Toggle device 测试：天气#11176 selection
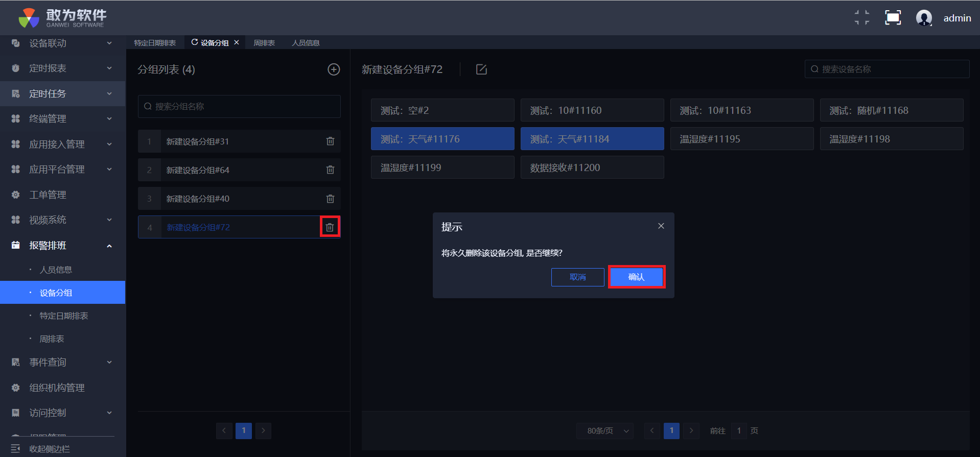 (442, 139)
